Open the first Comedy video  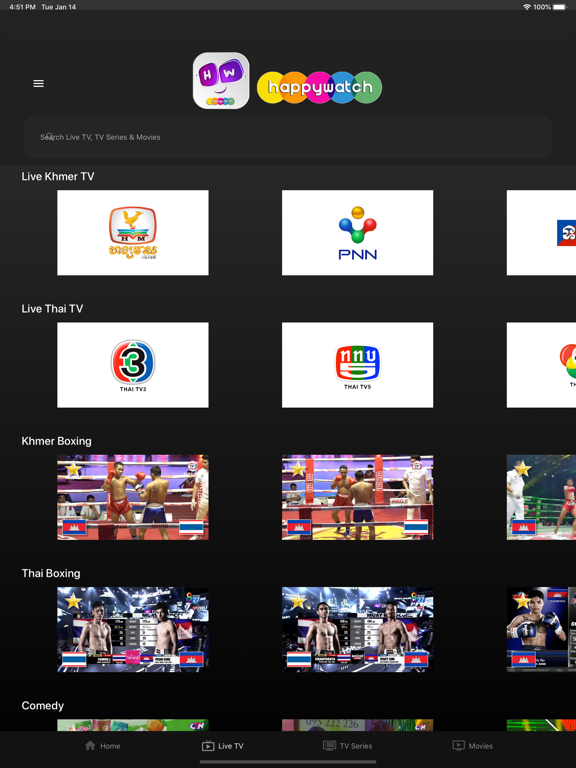pos(133,725)
